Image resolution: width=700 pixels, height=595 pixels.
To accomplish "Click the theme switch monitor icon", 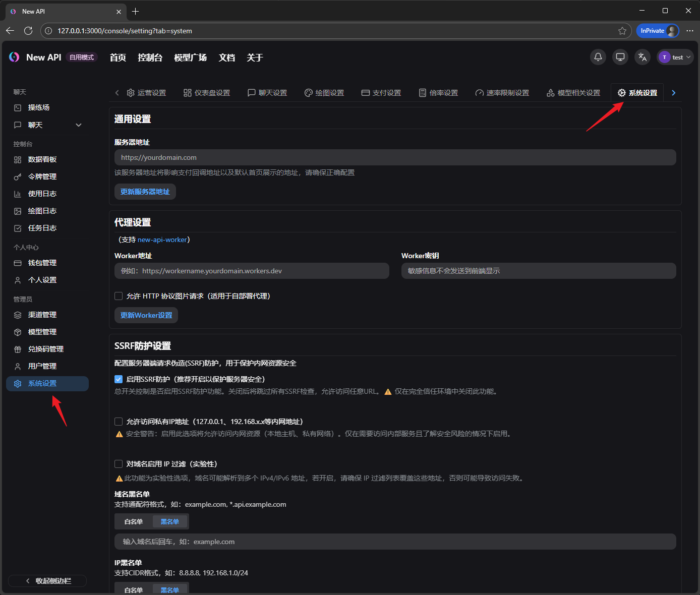I will coord(620,57).
